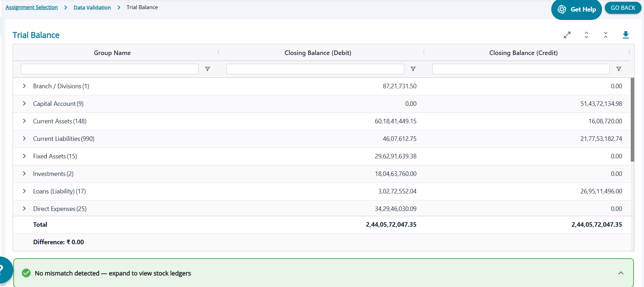Screen dimensions: 644x287
Task: Focus the Closing Balance (Credit) filter input
Action: [x=521, y=69]
